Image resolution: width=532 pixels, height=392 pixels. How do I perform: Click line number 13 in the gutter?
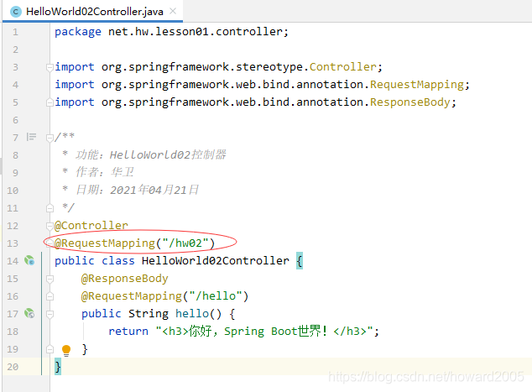(13, 243)
